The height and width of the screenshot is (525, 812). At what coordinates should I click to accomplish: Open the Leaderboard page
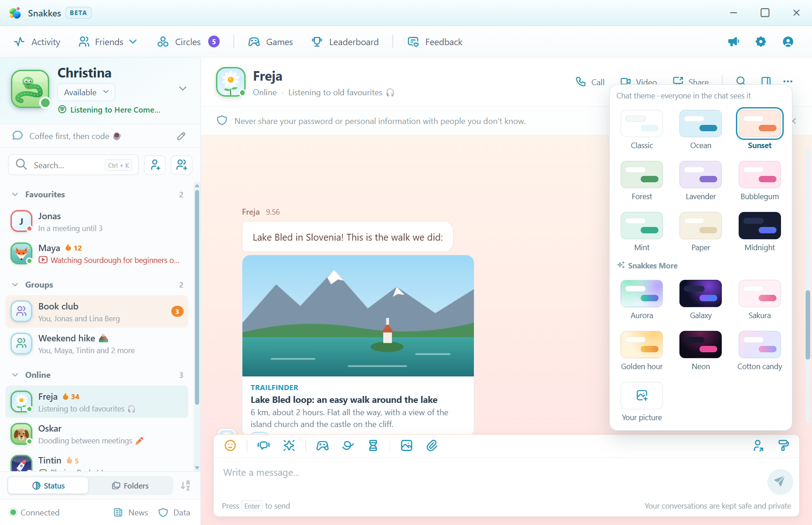(x=345, y=42)
